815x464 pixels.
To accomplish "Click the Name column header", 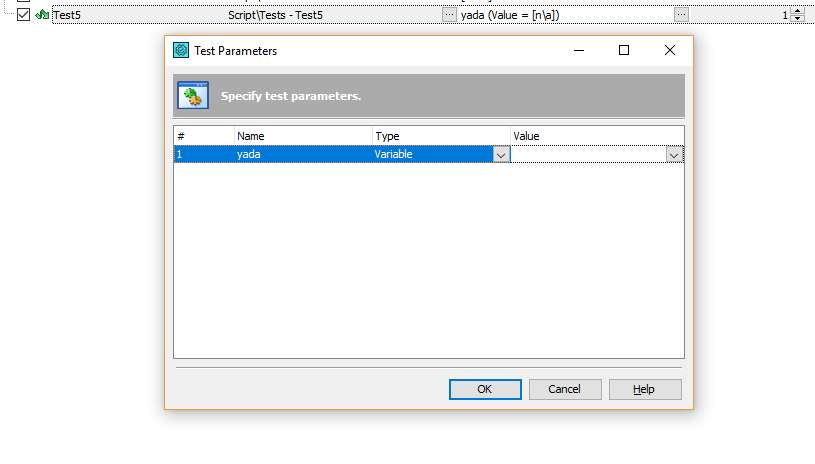I will pyautogui.click(x=303, y=136).
